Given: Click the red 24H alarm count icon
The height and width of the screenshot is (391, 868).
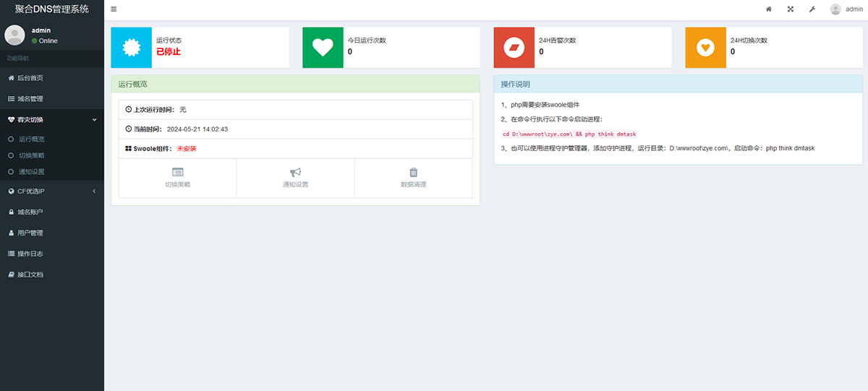Looking at the screenshot, I should [x=514, y=48].
